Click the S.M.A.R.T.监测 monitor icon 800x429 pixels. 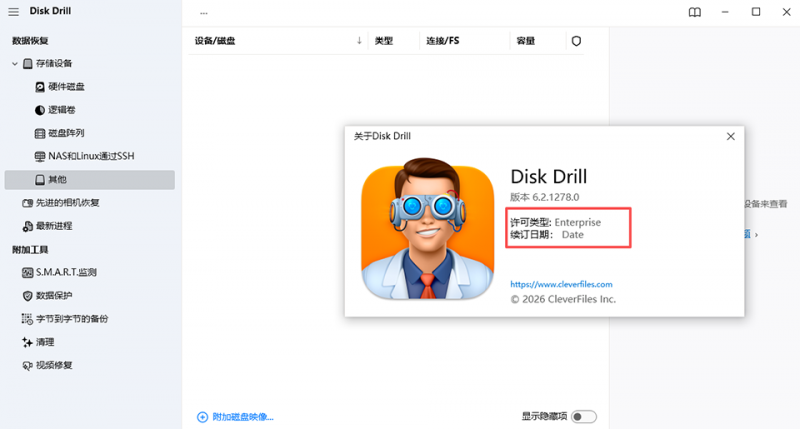(x=28, y=272)
